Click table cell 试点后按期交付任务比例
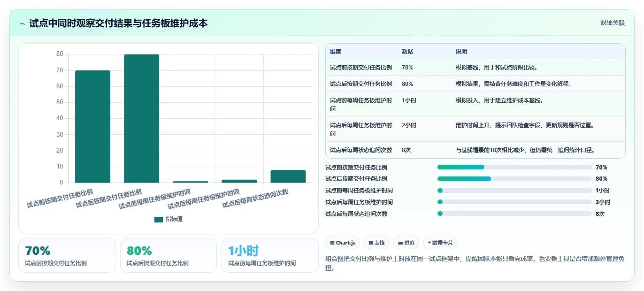This screenshot has width=644, height=291. pyautogui.click(x=361, y=84)
